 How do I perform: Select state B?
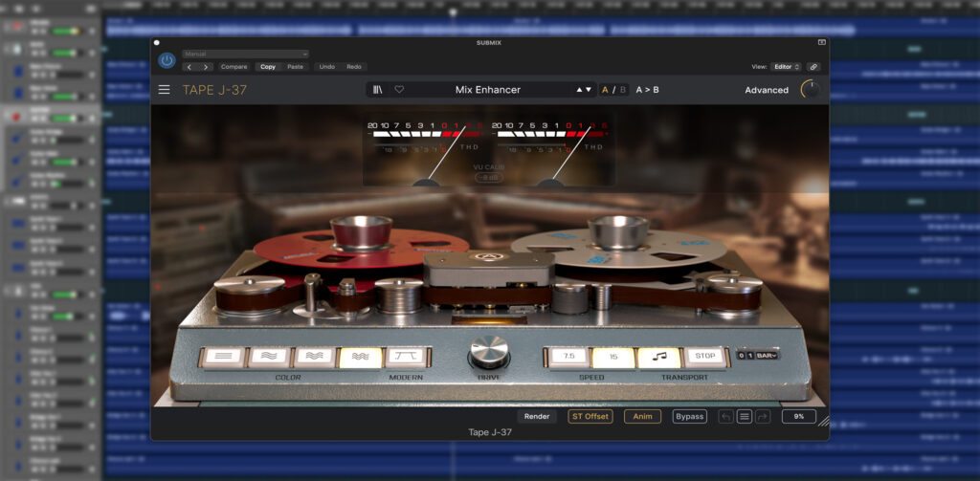coord(622,90)
